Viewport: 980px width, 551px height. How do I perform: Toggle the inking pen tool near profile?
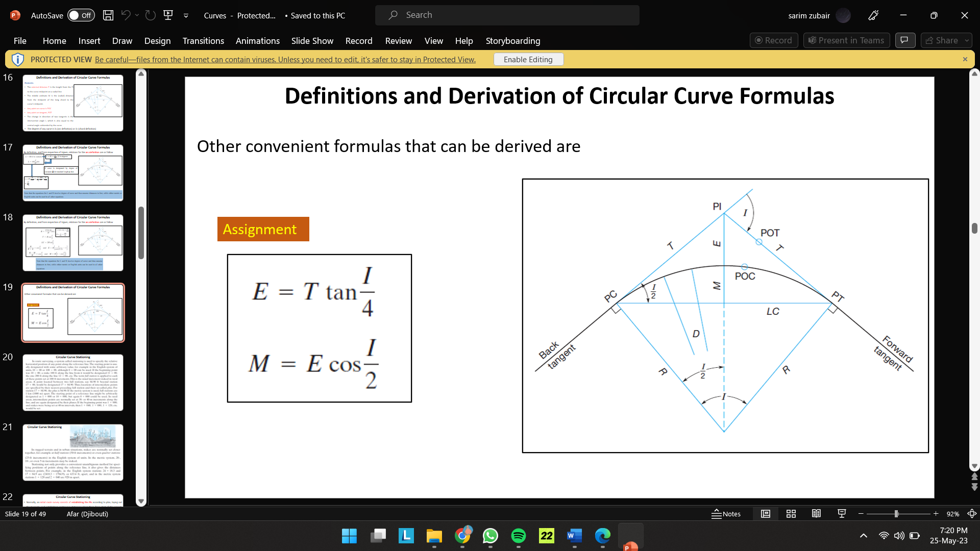(873, 15)
